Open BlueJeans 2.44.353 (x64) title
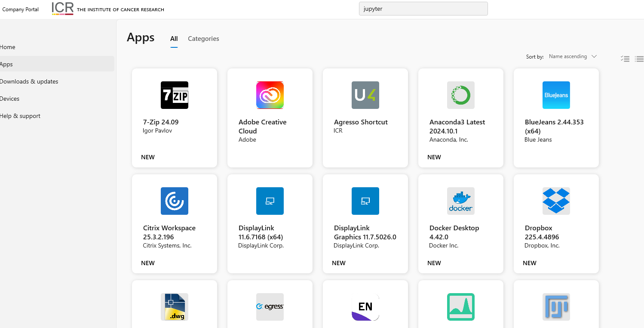The image size is (644, 328). [x=554, y=127]
